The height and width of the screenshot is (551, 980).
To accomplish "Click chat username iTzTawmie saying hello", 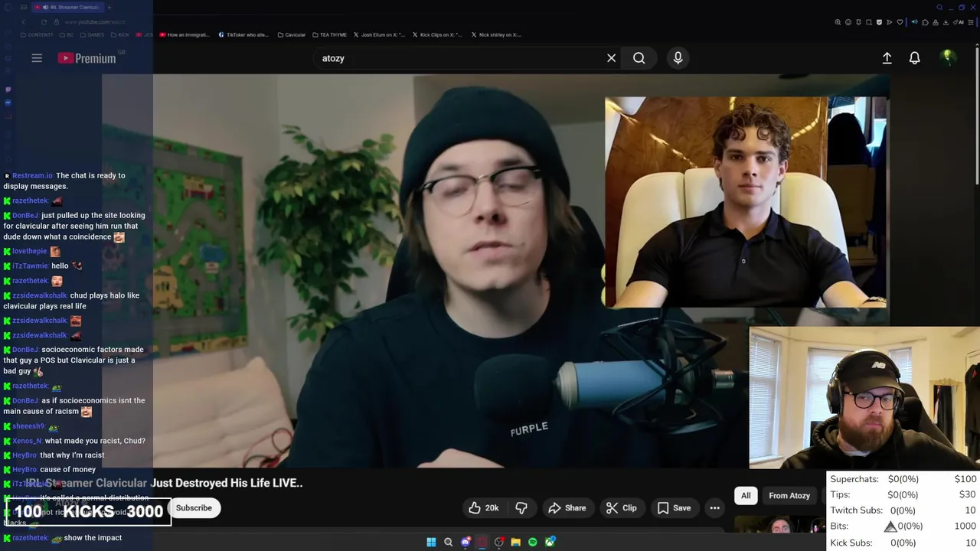I will (30, 266).
